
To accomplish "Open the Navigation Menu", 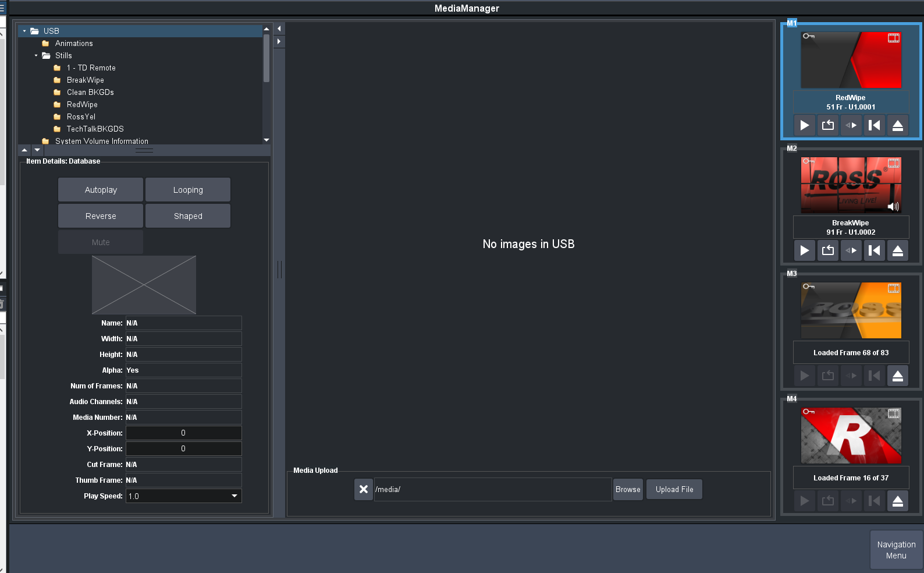I will [x=896, y=550].
